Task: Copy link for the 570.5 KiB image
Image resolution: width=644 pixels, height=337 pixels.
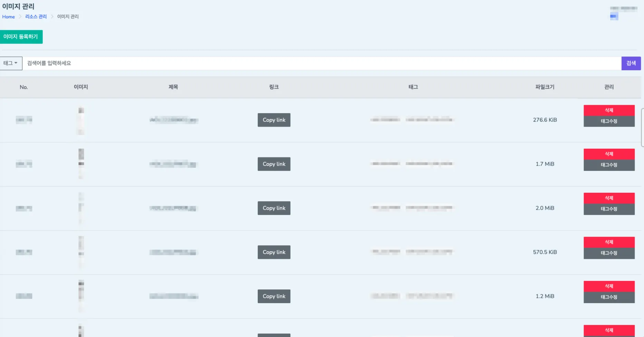Action: click(274, 252)
